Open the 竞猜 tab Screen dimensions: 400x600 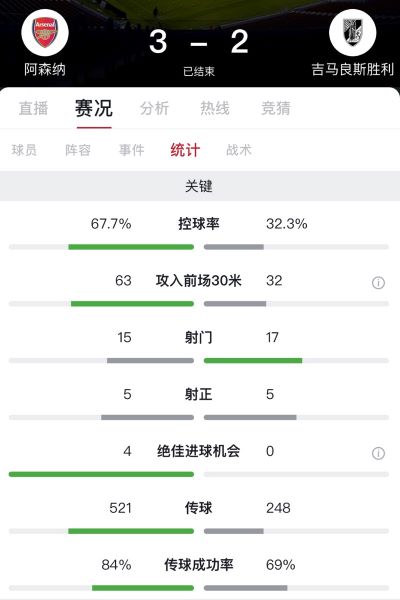[x=276, y=108]
